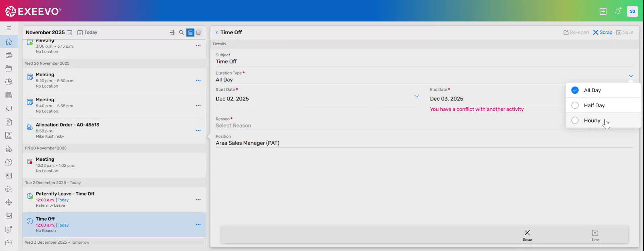
Task: Open the folder-with-gear sidebar icon
Action: tap(9, 55)
